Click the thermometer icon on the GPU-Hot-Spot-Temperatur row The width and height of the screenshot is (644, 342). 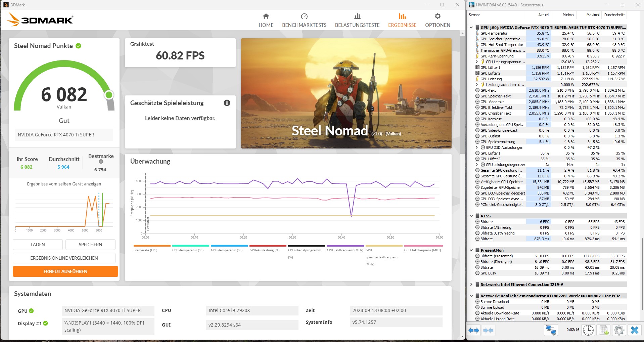point(477,45)
